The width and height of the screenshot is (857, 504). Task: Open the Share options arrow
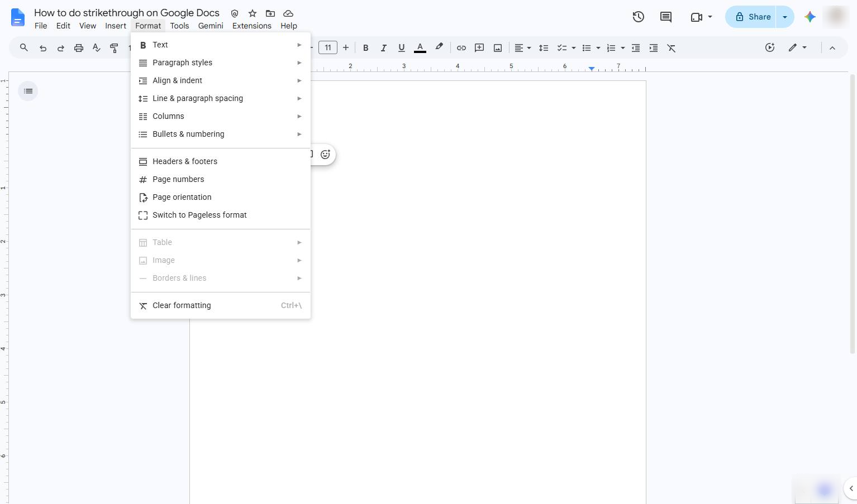[785, 17]
